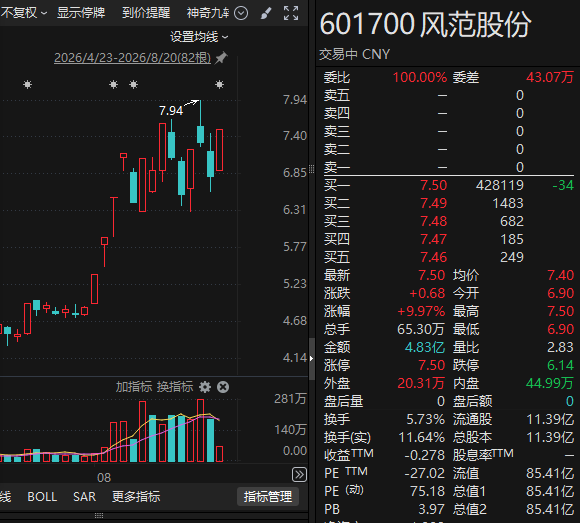Click the 买二 price 7.49

point(434,203)
